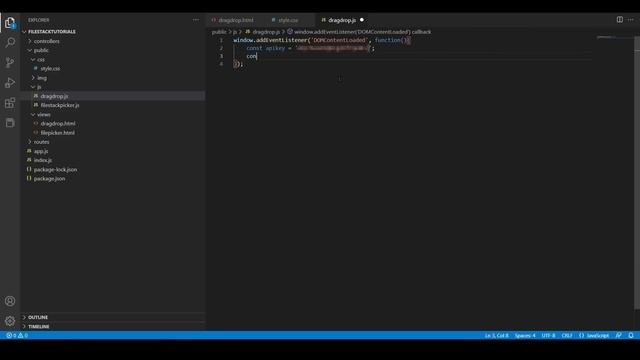Expand the controllers folder

click(x=47, y=41)
